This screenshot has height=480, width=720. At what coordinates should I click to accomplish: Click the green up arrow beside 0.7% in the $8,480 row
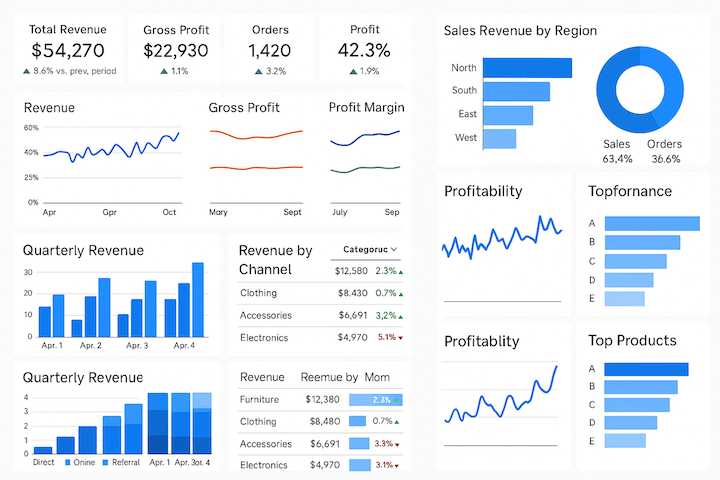[x=397, y=422]
